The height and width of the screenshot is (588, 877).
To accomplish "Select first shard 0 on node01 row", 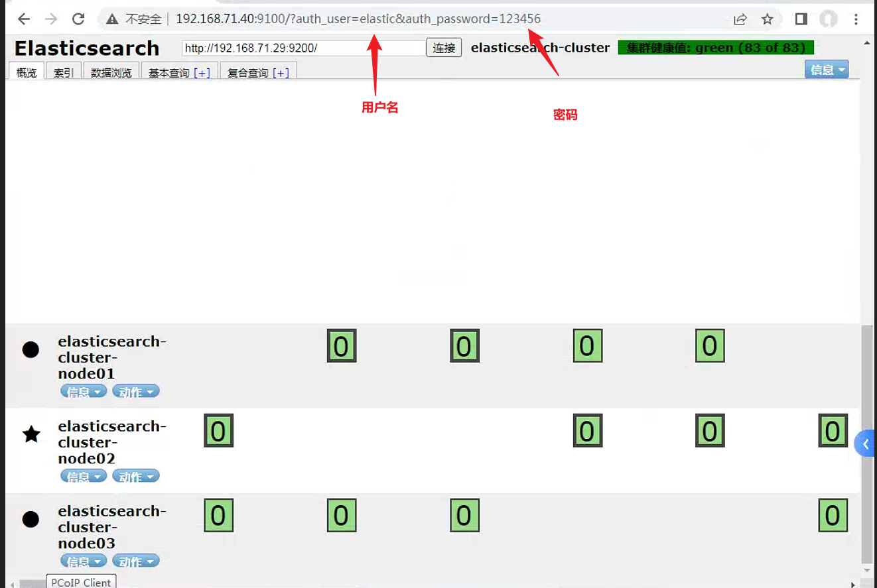I will (x=342, y=346).
